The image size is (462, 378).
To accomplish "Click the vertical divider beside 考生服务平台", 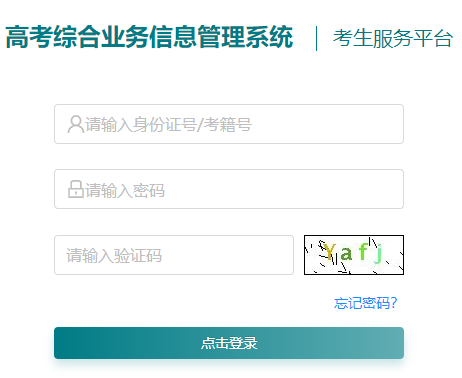I will click(x=316, y=38).
